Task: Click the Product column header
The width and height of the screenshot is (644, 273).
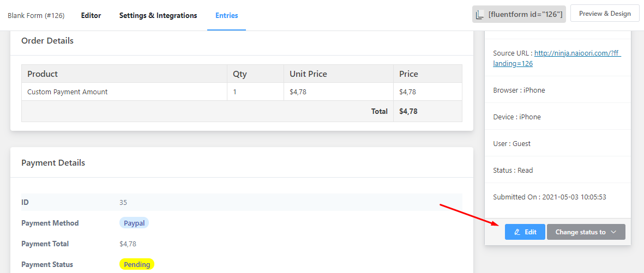Action: (43, 74)
